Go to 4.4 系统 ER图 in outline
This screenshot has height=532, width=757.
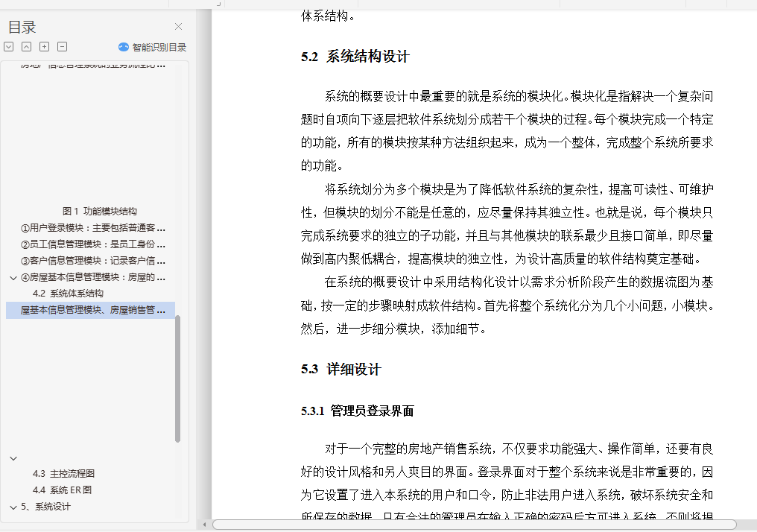tap(63, 490)
